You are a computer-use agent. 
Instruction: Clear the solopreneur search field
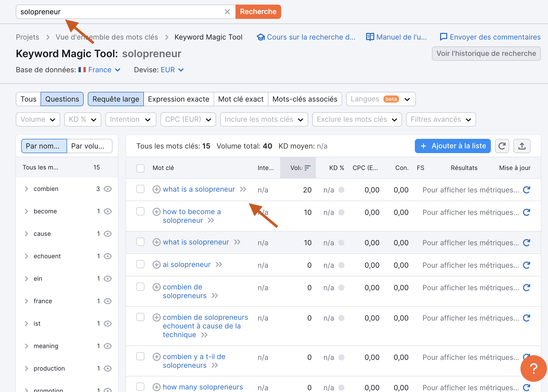227,11
